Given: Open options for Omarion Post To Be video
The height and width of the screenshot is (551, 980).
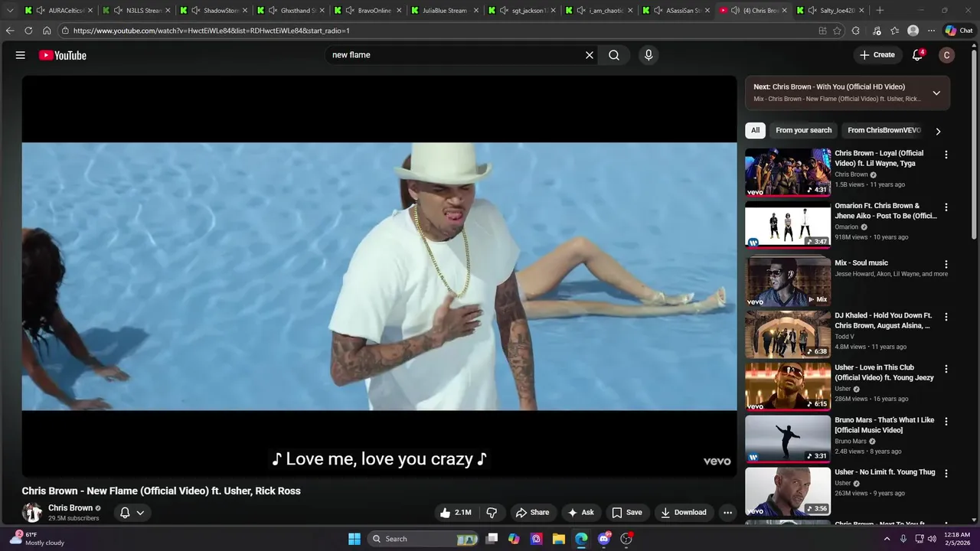Looking at the screenshot, I should coord(946,207).
